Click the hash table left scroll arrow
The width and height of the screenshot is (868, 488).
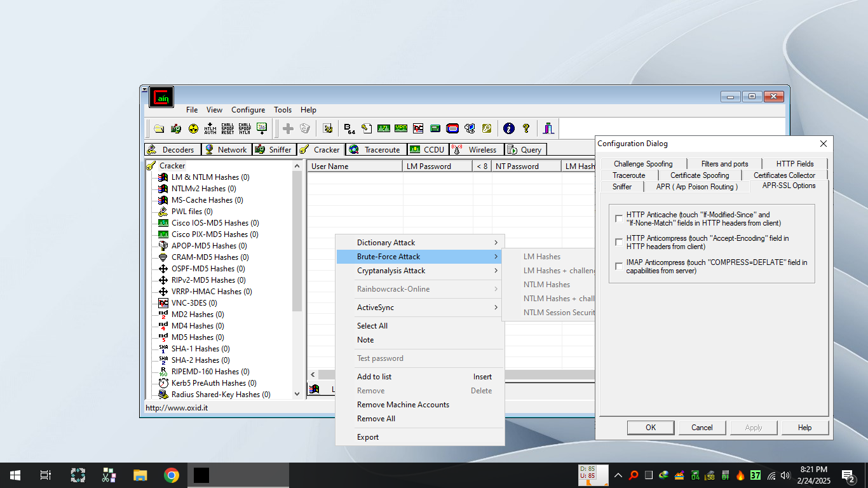click(313, 375)
